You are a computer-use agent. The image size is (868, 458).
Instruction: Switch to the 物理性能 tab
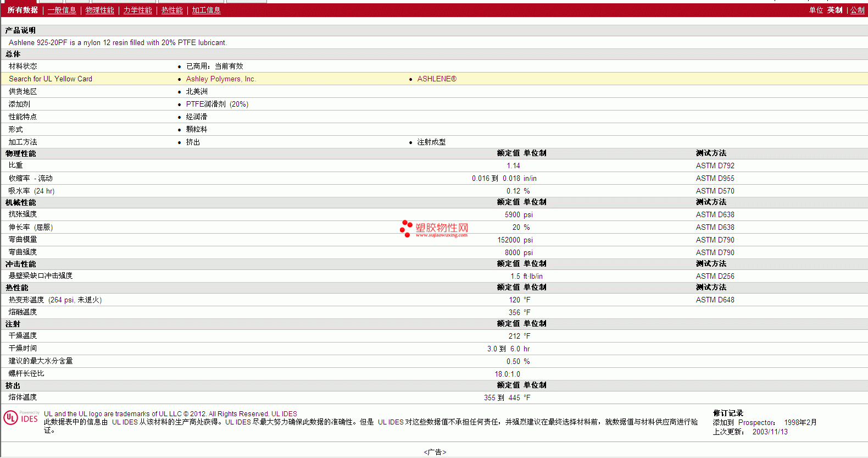click(x=99, y=10)
